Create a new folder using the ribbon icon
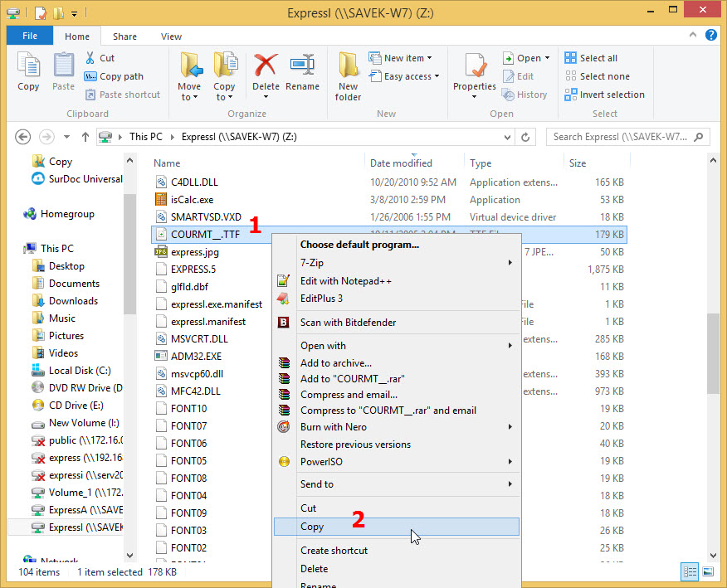This screenshot has width=727, height=588. (348, 75)
